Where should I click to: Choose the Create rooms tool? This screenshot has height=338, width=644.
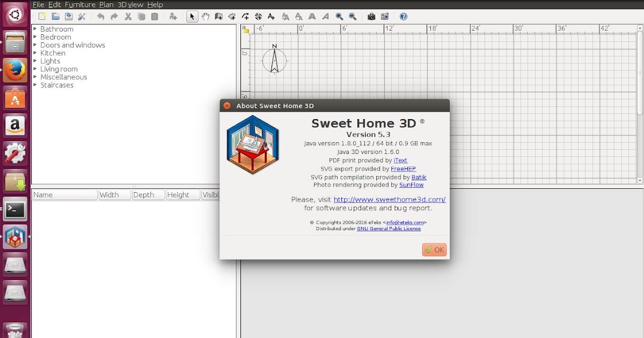click(232, 17)
